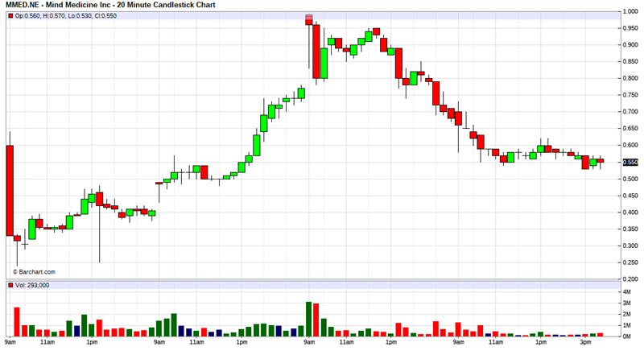Click the 0.400 price axis label
Image resolution: width=644 pixels, height=359 pixels.
click(630, 213)
